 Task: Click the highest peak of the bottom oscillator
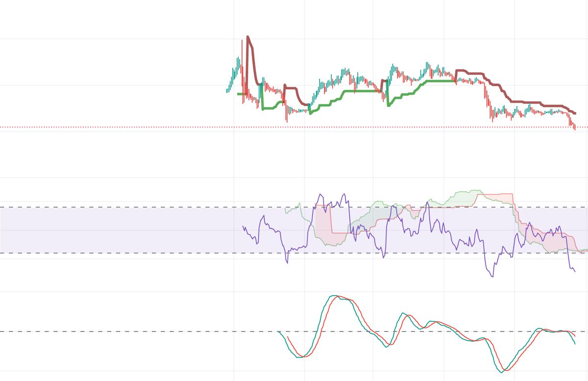coord(334,296)
